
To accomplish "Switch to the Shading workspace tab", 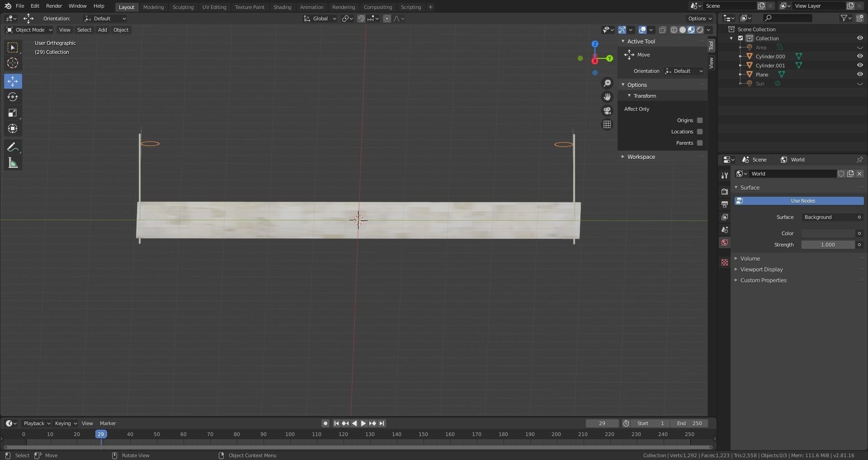I will coord(282,7).
